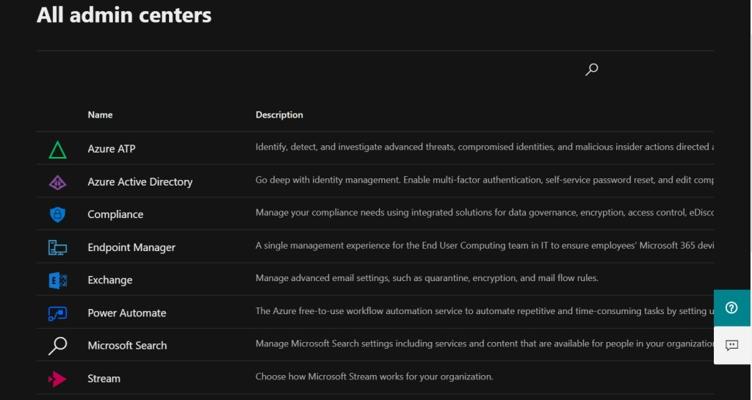752x400 pixels.
Task: Click the Stream play icon
Action: pyautogui.click(x=57, y=379)
